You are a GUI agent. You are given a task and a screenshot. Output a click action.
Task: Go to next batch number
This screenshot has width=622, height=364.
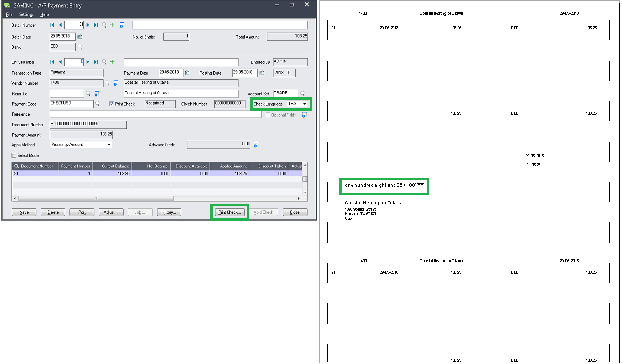[88, 25]
